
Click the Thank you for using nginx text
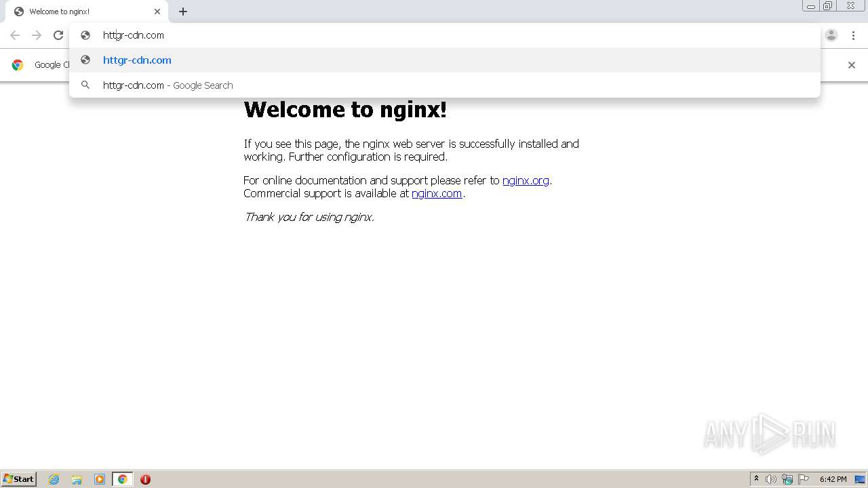309,217
